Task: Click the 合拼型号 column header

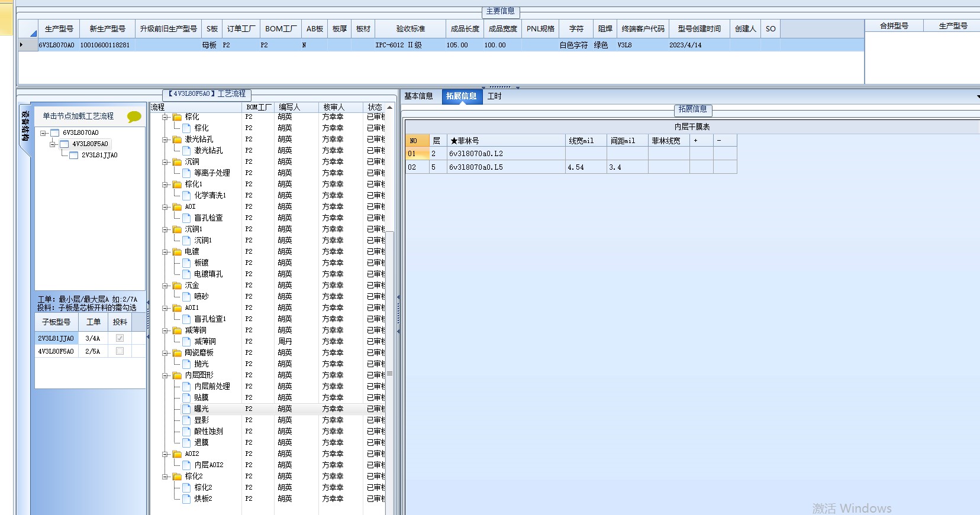Action: 894,25
